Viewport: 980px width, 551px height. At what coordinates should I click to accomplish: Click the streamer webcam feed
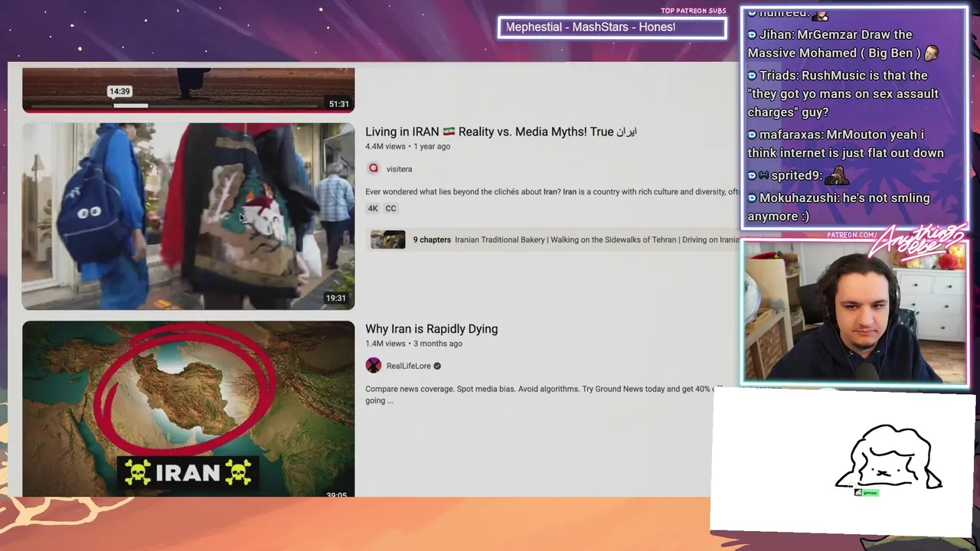click(x=854, y=312)
